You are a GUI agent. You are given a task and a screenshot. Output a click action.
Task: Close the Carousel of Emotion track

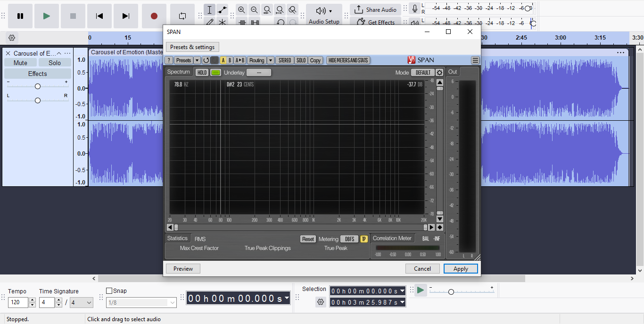click(8, 53)
